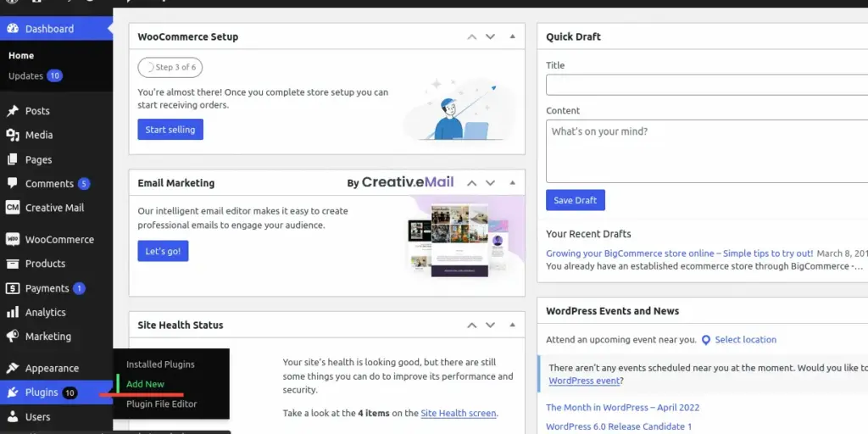Click the Pages icon in sidebar
This screenshot has height=434, width=868.
coord(12,159)
